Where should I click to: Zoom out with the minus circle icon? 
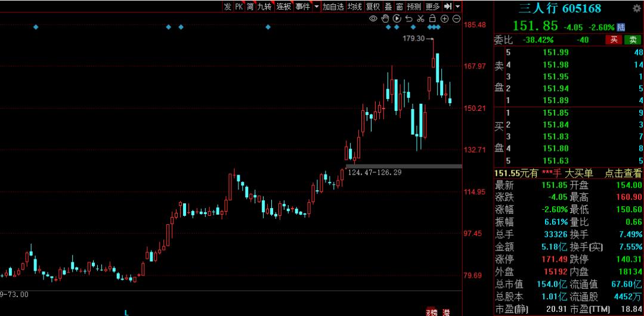[456, 18]
